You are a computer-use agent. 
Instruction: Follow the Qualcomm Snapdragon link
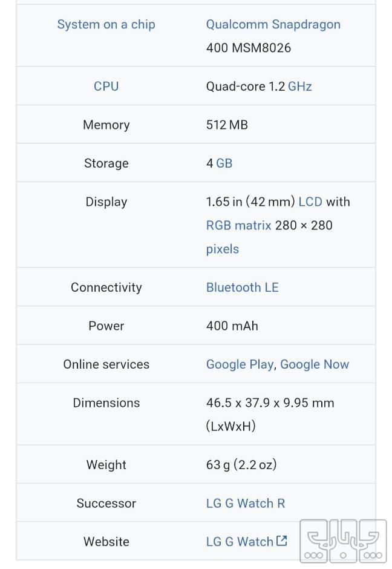(273, 25)
